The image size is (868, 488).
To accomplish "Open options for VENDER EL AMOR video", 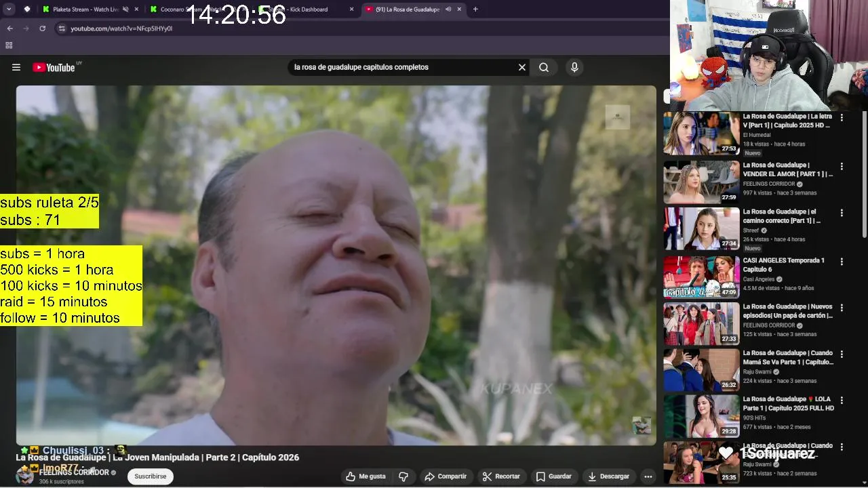I will coord(842,166).
